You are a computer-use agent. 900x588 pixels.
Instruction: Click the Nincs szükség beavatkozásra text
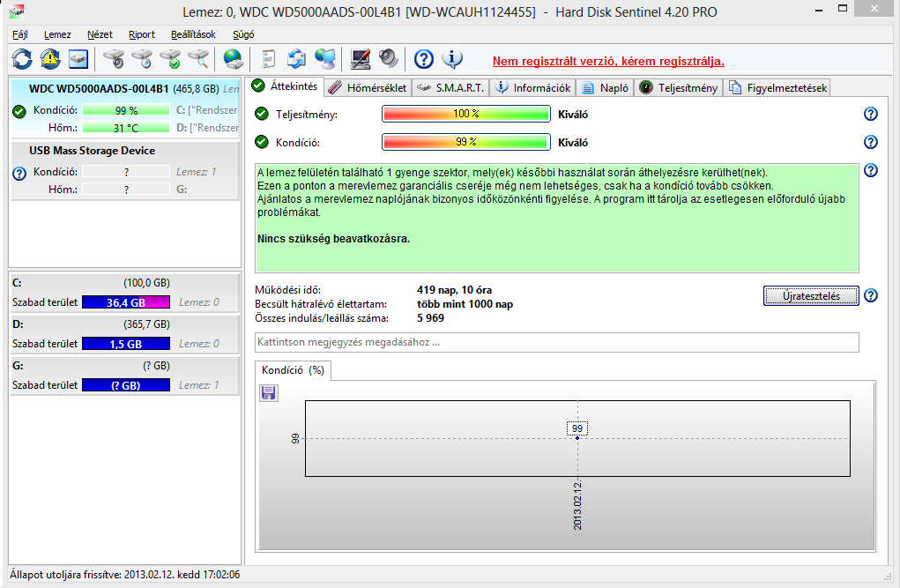(x=333, y=239)
